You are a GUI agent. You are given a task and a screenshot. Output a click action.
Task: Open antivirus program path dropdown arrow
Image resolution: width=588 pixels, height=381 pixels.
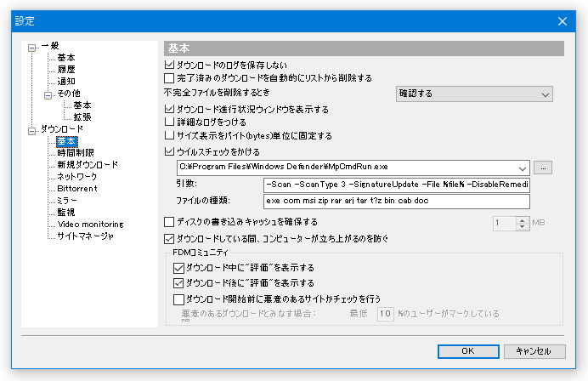pos(522,168)
